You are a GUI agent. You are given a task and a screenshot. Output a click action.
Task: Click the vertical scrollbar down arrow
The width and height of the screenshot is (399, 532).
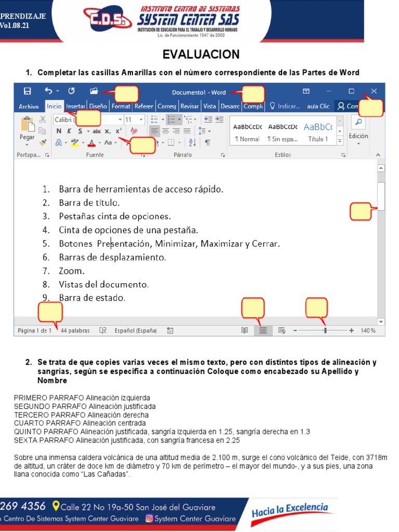click(x=381, y=322)
